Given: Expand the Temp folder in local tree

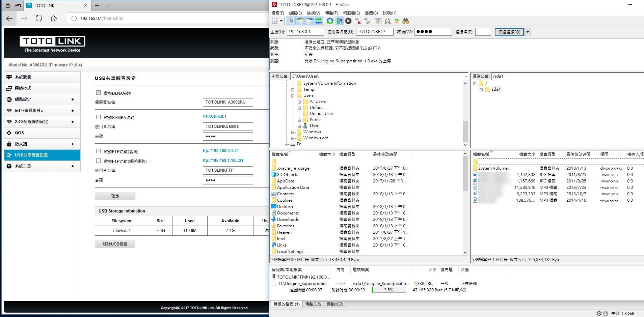Looking at the screenshot, I should 293,90.
